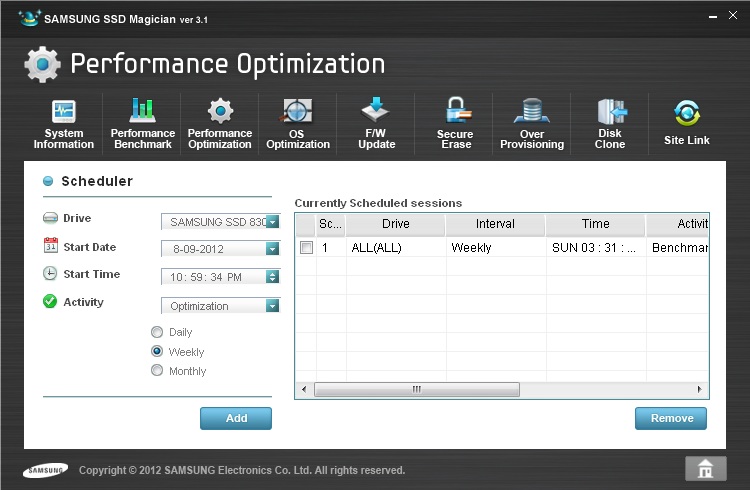Click the Remove button
Screen dimensions: 750x490
point(670,418)
